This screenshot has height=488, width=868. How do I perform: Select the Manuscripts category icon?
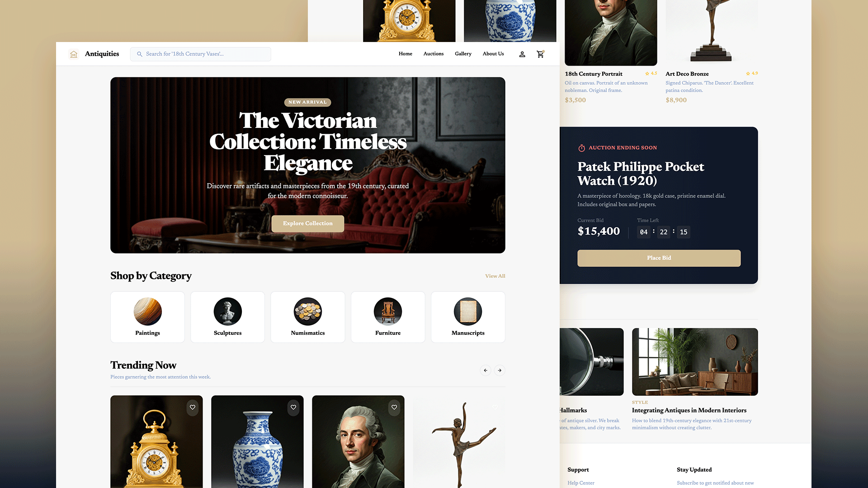click(x=468, y=311)
